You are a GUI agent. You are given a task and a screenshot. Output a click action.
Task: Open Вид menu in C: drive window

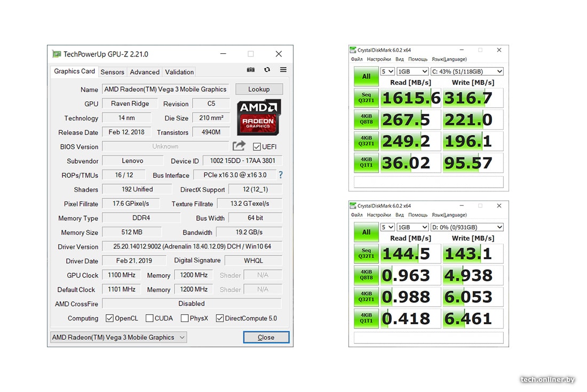(400, 59)
